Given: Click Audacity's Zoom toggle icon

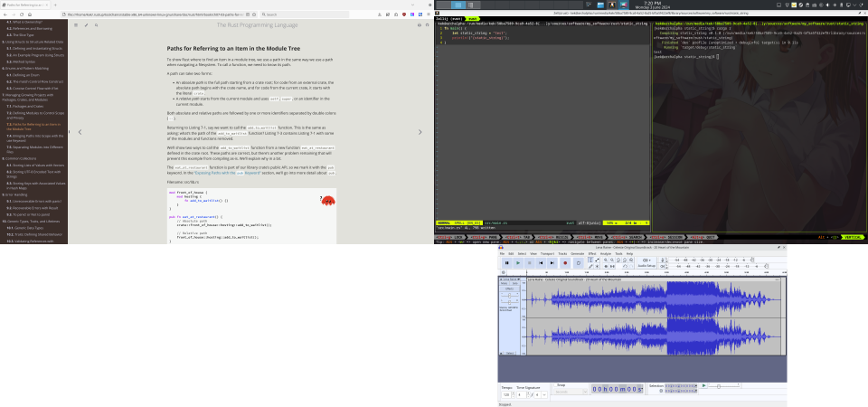Looking at the screenshot, I should click(631, 260).
